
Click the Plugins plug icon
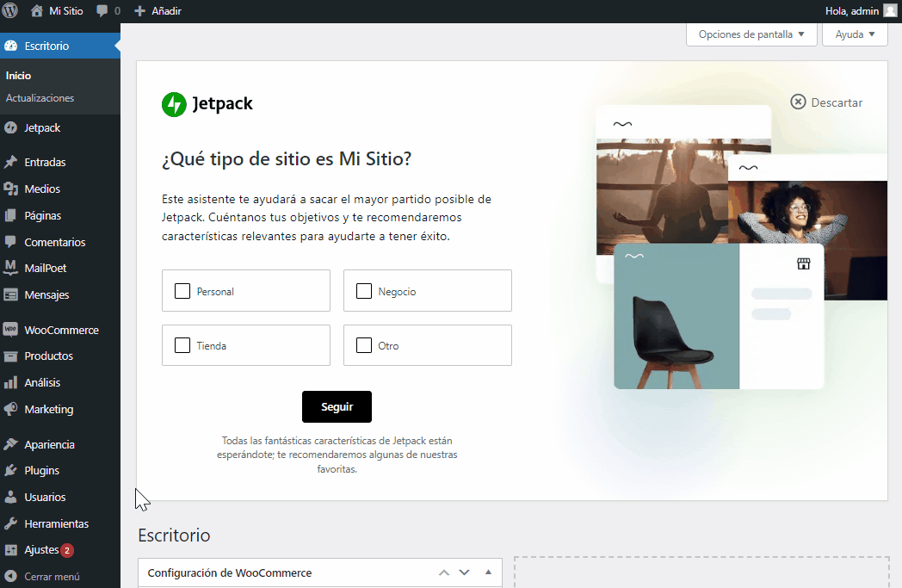11,471
